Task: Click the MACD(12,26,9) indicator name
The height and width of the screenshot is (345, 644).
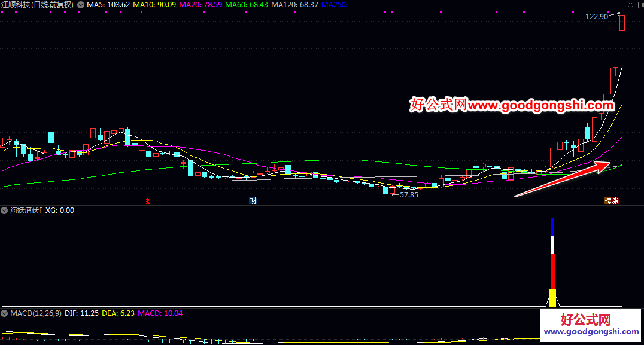Action: tap(36, 313)
